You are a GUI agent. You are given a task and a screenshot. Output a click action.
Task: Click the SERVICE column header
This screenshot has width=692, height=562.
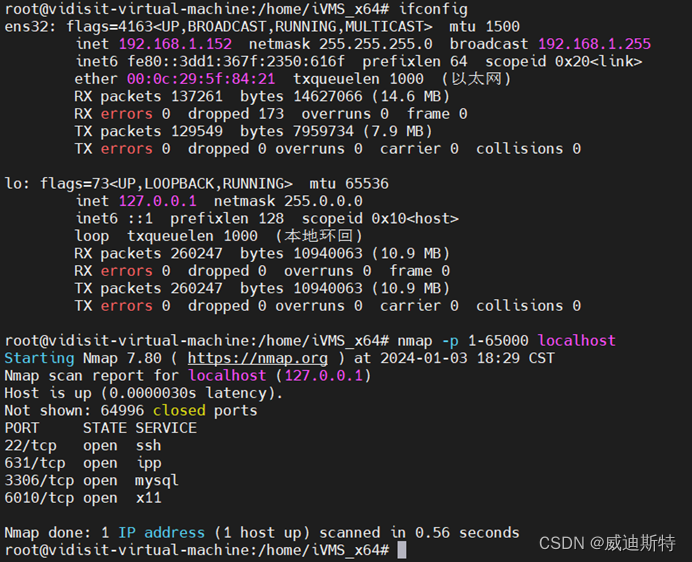click(x=166, y=428)
